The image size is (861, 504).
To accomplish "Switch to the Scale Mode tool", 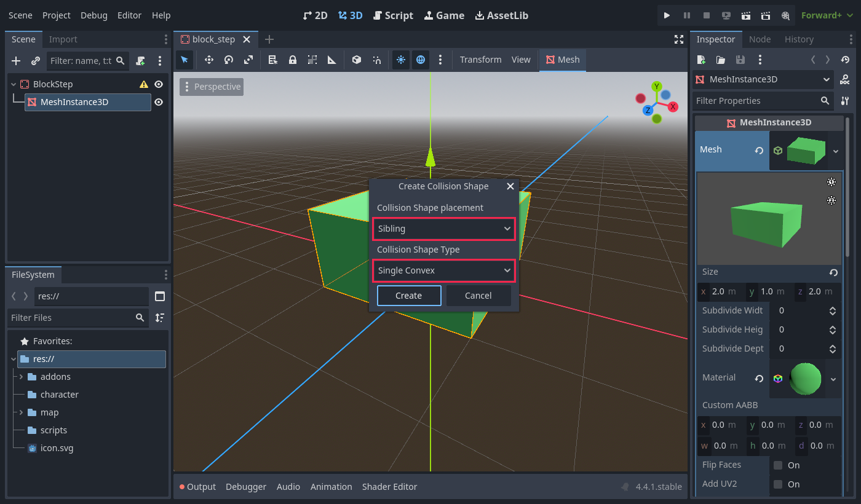I will click(248, 60).
